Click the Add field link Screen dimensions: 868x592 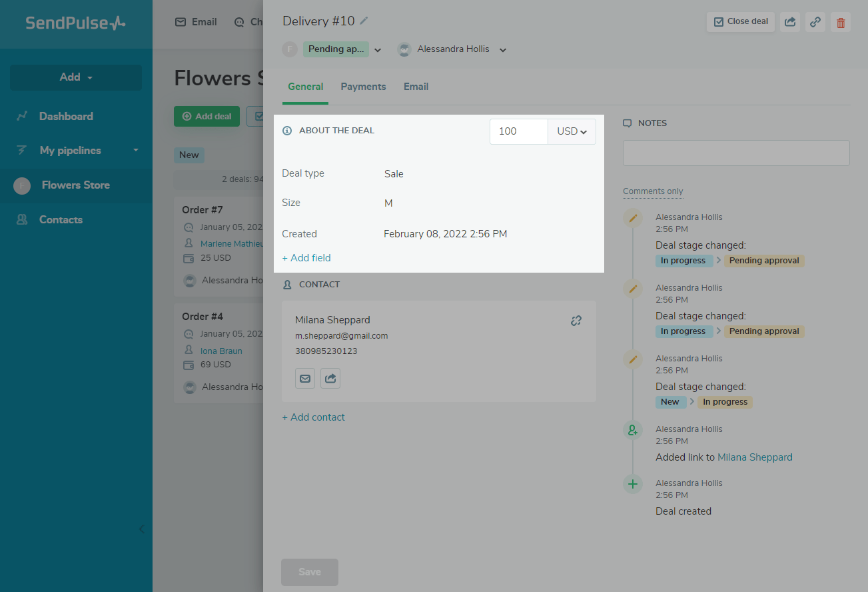[x=306, y=258]
